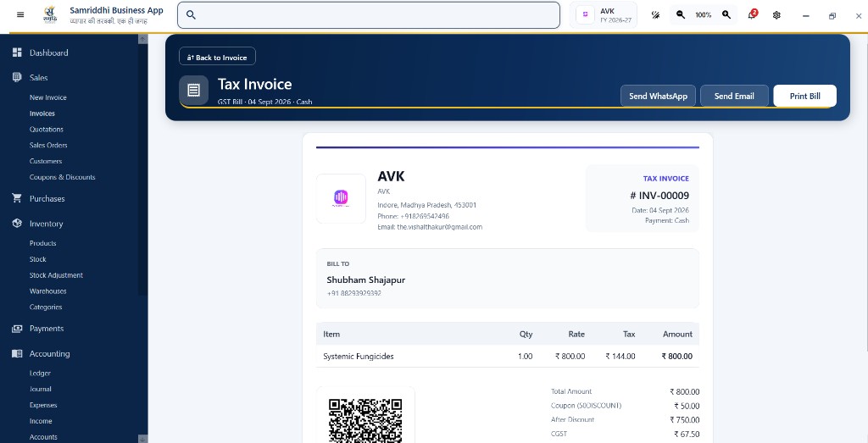Click the theme toggle icon beside zoom
The image size is (868, 443).
(655, 15)
